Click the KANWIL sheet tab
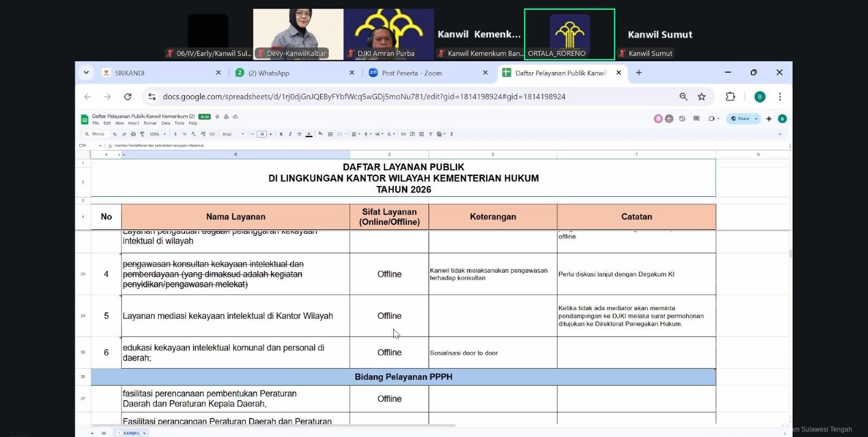The height and width of the screenshot is (437, 868). 132,433
